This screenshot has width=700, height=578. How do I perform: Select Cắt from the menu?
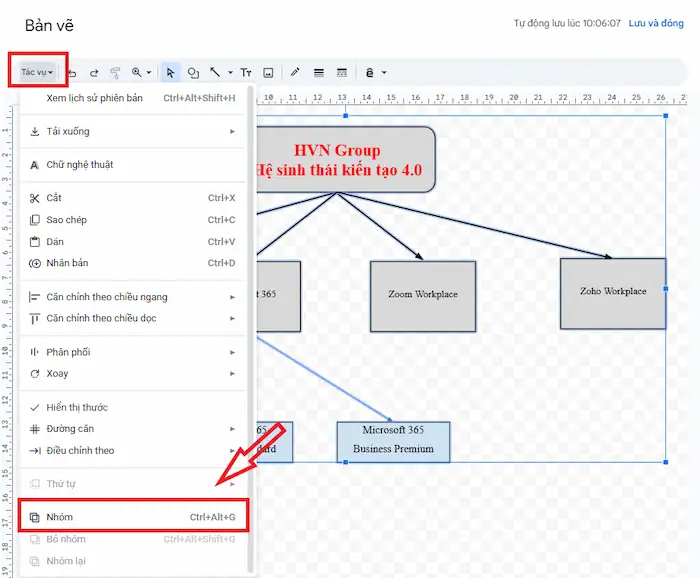pyautogui.click(x=132, y=198)
